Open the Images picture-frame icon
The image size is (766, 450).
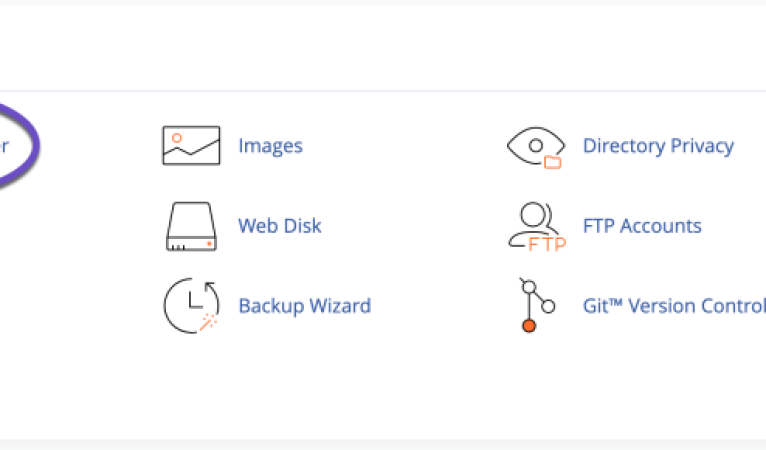pyautogui.click(x=191, y=146)
